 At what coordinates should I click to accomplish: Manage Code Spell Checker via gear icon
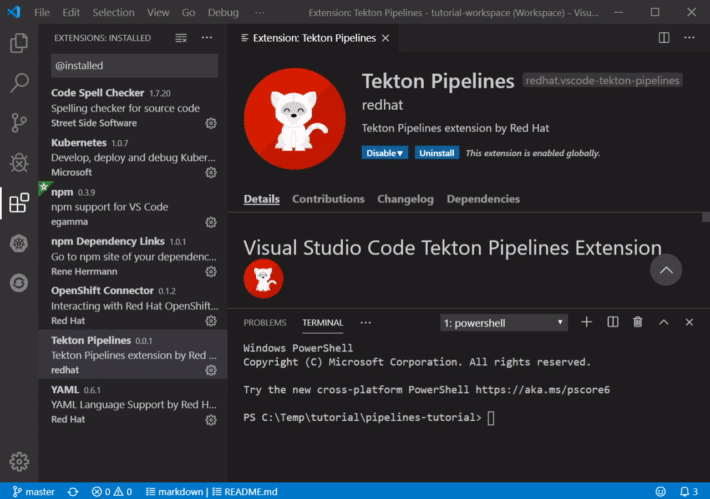211,123
